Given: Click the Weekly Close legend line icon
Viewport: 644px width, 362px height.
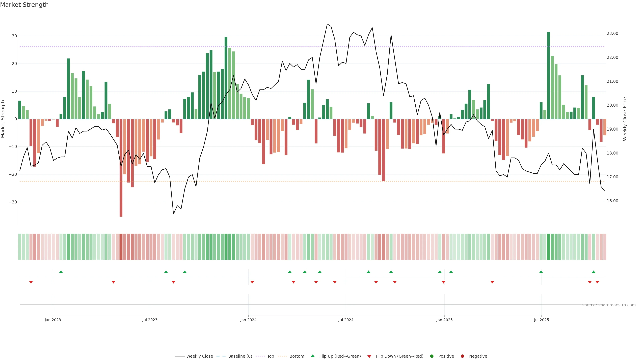Looking at the screenshot, I should point(179,356).
